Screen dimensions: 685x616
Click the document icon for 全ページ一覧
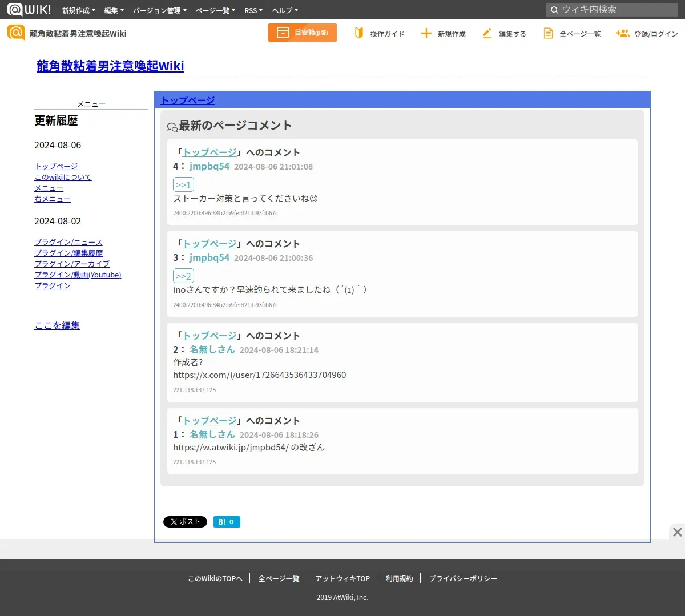(548, 33)
